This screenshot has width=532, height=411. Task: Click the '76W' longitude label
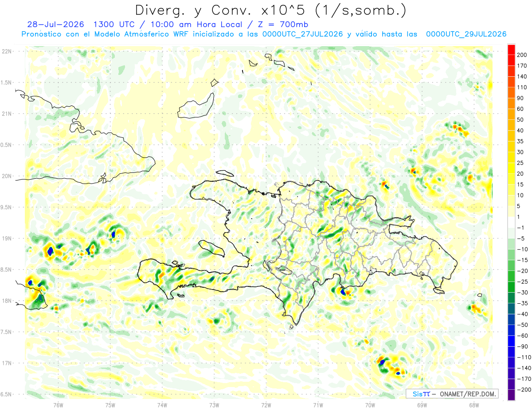point(58,405)
